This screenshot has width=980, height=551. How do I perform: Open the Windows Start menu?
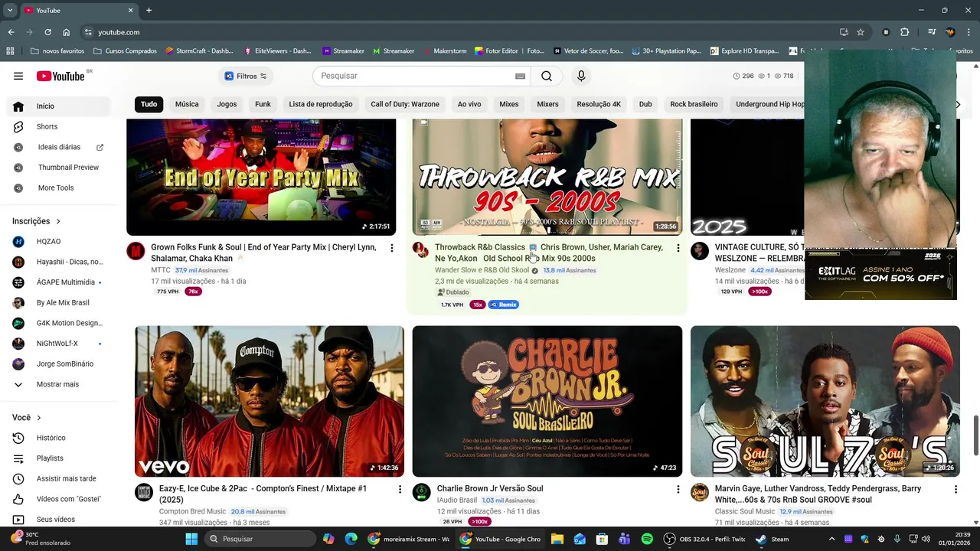[x=191, y=539]
